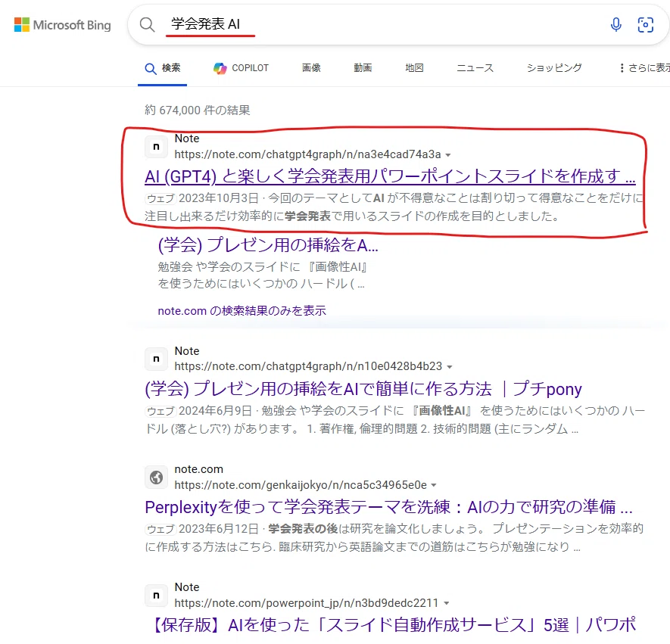This screenshot has height=644, width=670.
Task: Open sub-link (学会) プレゼン用の挿絵をA...
Action: pos(268,245)
